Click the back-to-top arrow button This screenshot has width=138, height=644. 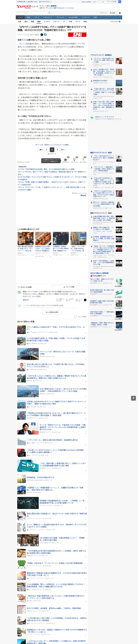133,398
